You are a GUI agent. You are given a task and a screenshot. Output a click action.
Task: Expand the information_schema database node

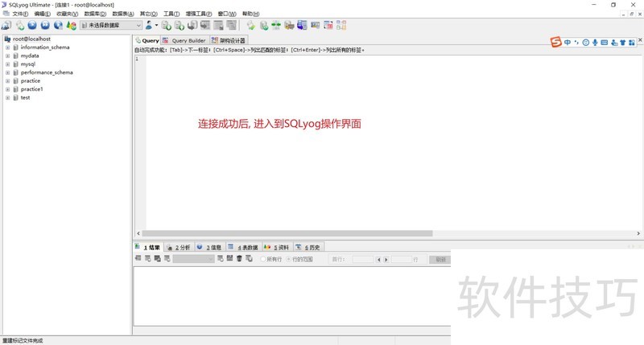7,47
